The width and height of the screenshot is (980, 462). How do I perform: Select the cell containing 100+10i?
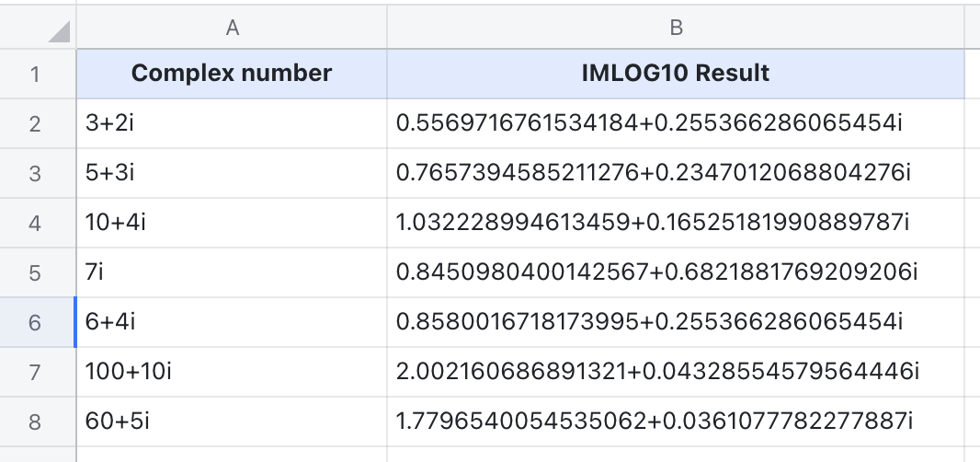[232, 372]
